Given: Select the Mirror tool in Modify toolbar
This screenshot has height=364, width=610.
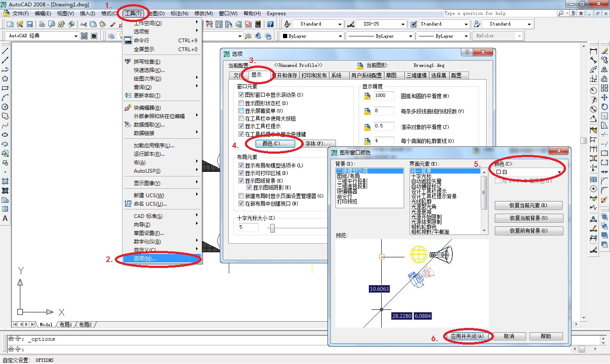Looking at the screenshot, I should (604, 69).
